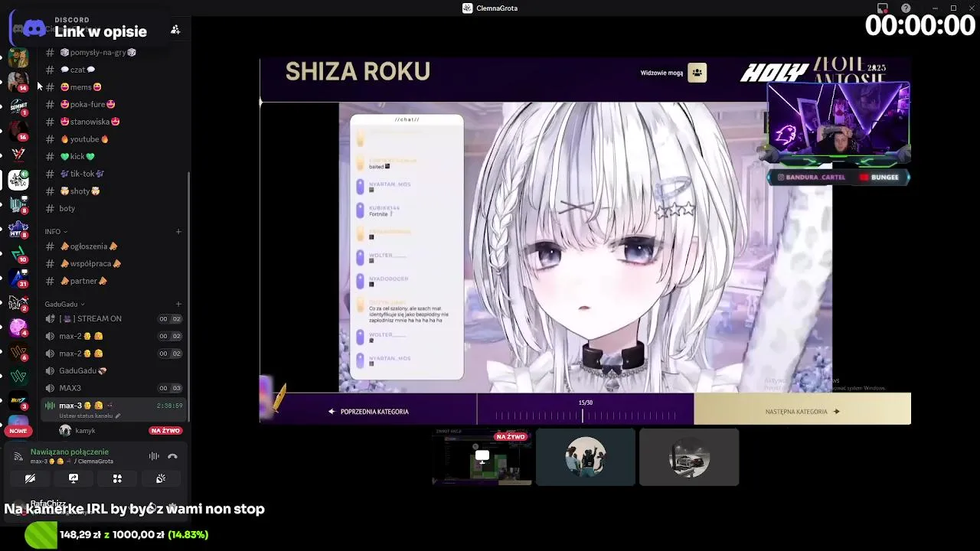Disconnect from the voice call
The image size is (980, 551).
coord(172,456)
